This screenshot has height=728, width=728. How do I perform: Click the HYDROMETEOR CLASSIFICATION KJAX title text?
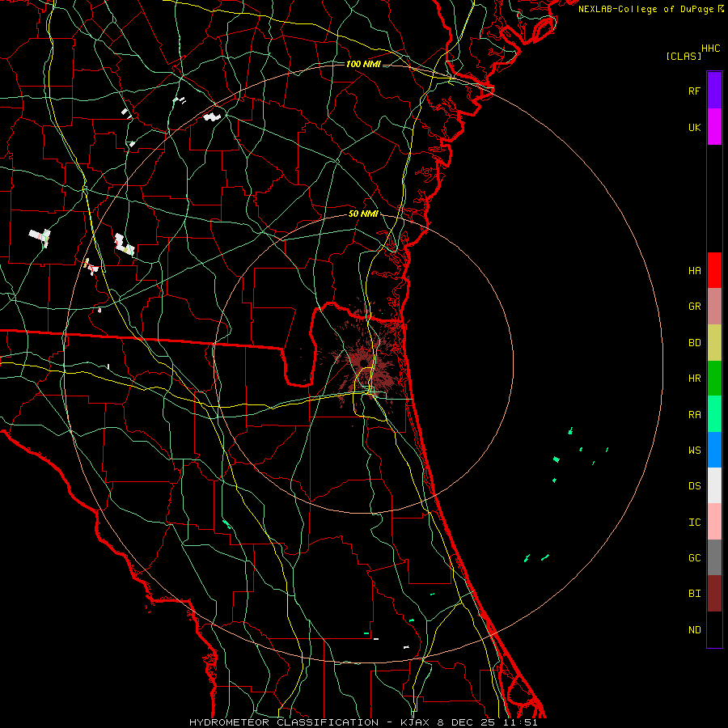(x=363, y=722)
